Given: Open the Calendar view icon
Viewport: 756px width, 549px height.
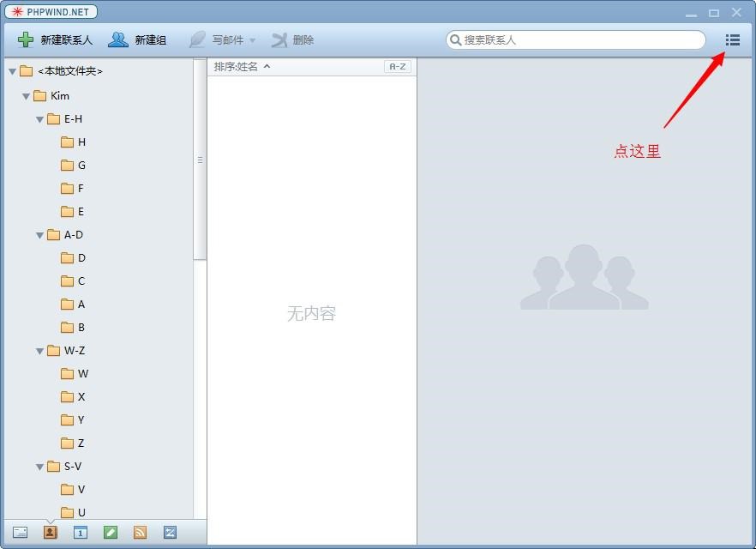Looking at the screenshot, I should click(81, 532).
